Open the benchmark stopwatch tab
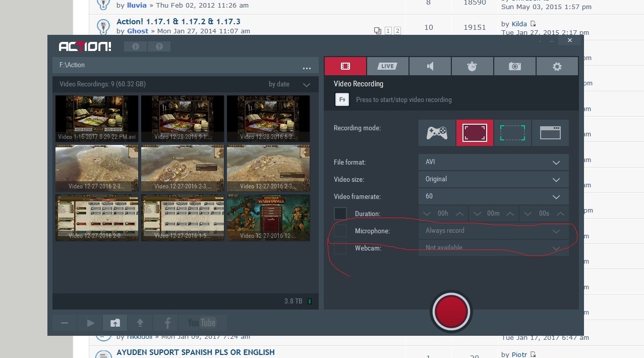 pos(472,66)
